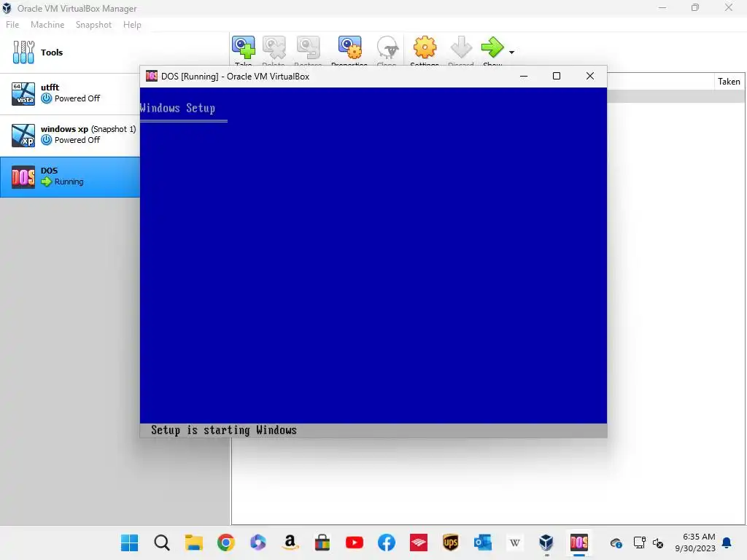Minimize the DOS VM window
This screenshot has width=747, height=560.
524,76
